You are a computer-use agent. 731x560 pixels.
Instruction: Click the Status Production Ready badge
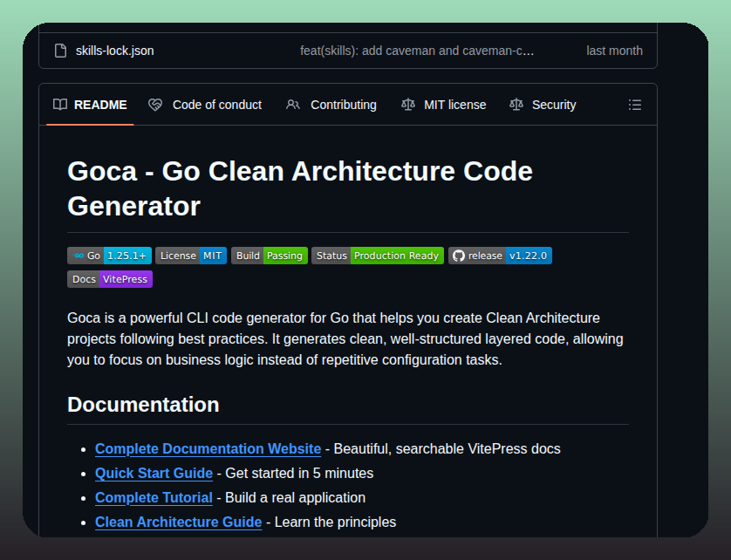pos(378,256)
